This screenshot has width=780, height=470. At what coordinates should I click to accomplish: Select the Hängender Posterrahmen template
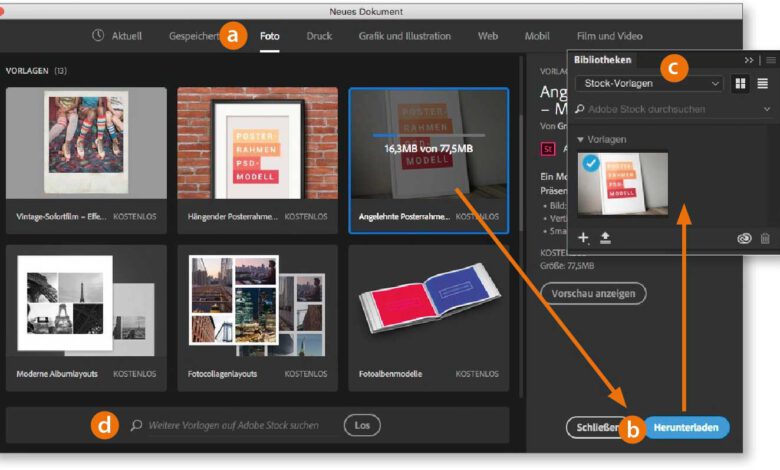[258, 160]
